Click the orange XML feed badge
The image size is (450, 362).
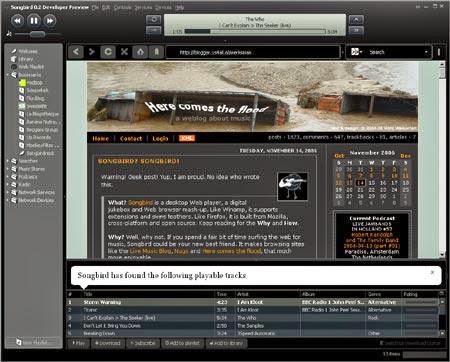187,138
